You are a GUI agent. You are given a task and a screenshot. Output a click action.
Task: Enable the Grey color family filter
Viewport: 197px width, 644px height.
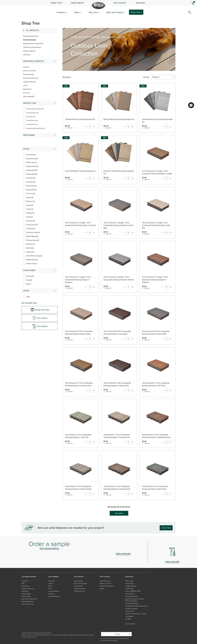click(24, 280)
